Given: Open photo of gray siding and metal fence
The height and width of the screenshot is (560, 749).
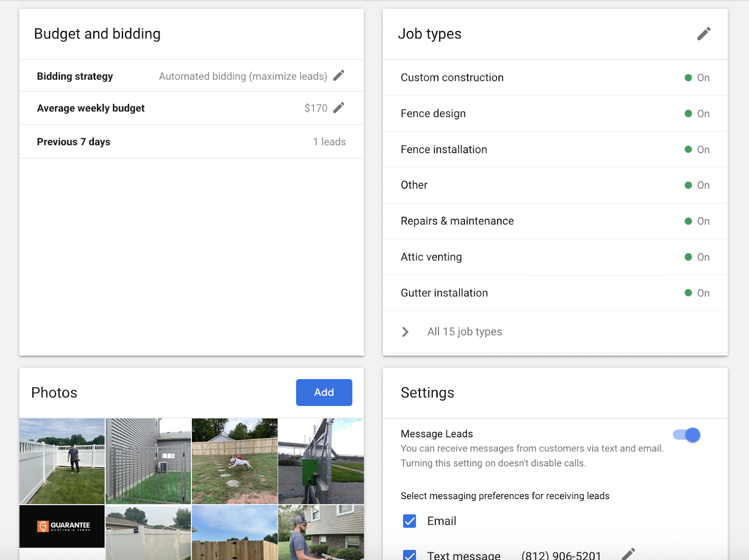Looking at the screenshot, I should [x=148, y=461].
